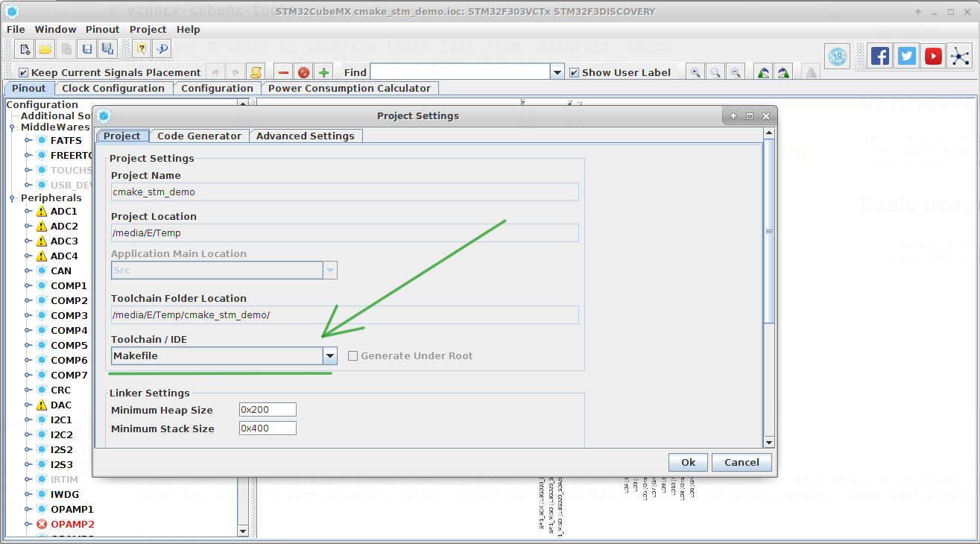Open the YouTube link icon
Image resolution: width=980 pixels, height=544 pixels.
click(933, 56)
